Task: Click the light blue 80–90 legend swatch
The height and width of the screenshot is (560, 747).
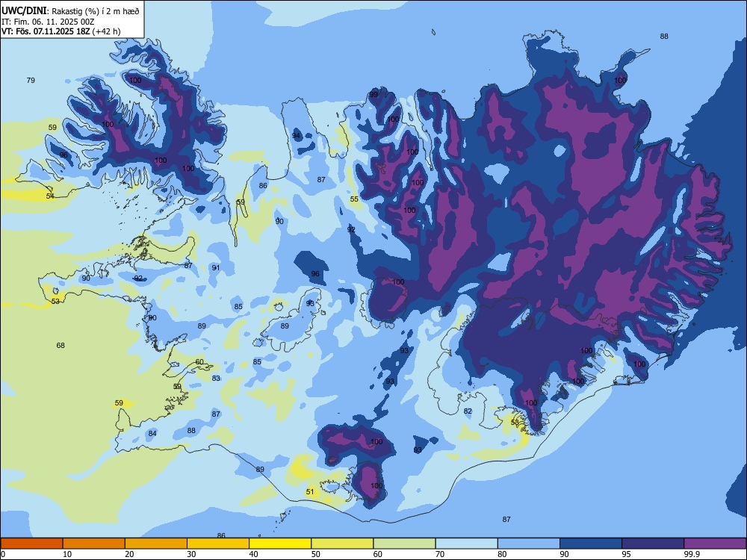Action: pos(529,544)
